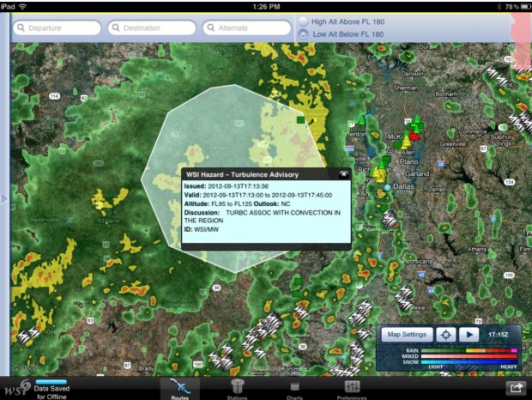Tap the Issued timestamp line

tap(227, 186)
